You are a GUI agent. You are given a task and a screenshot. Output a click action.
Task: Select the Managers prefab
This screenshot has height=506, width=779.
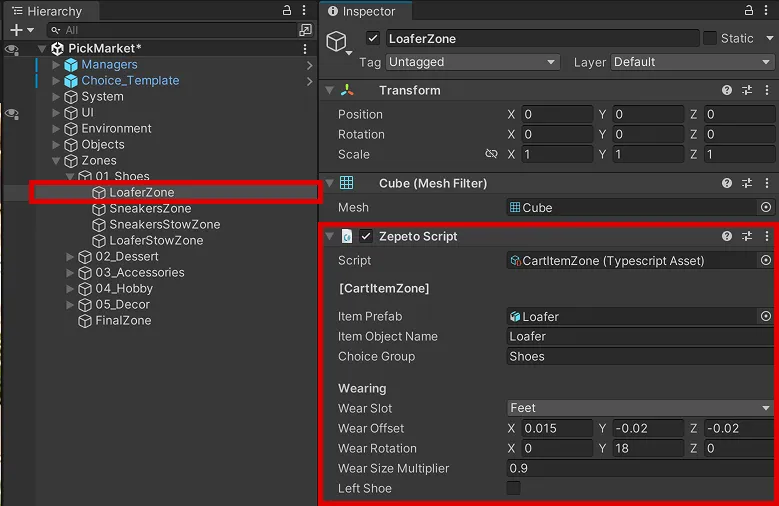coord(109,65)
